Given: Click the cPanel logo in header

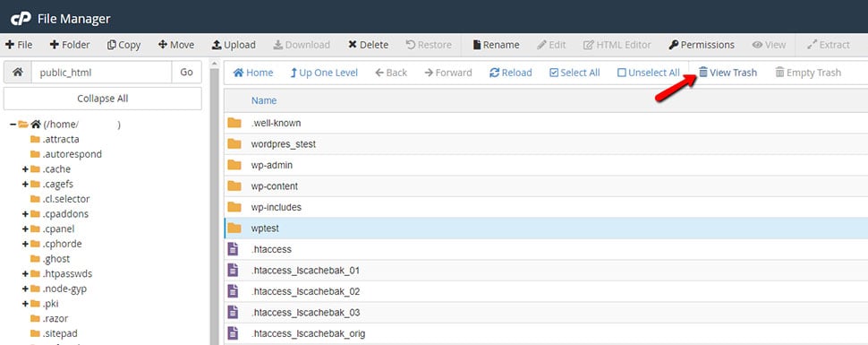Looking at the screenshot, I should pyautogui.click(x=21, y=19).
